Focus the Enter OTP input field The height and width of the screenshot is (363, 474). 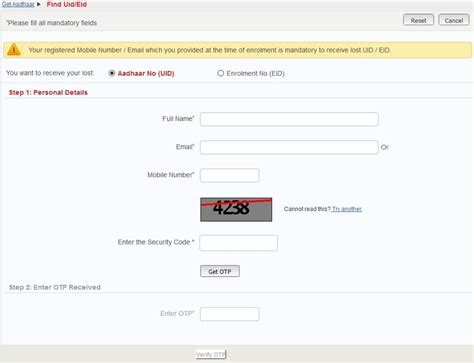click(229, 314)
